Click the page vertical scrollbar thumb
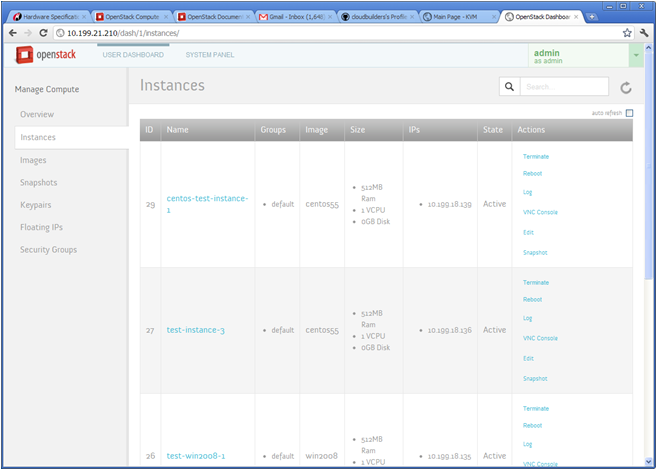Screen dimensions: 657x470 pyautogui.click(x=649, y=166)
